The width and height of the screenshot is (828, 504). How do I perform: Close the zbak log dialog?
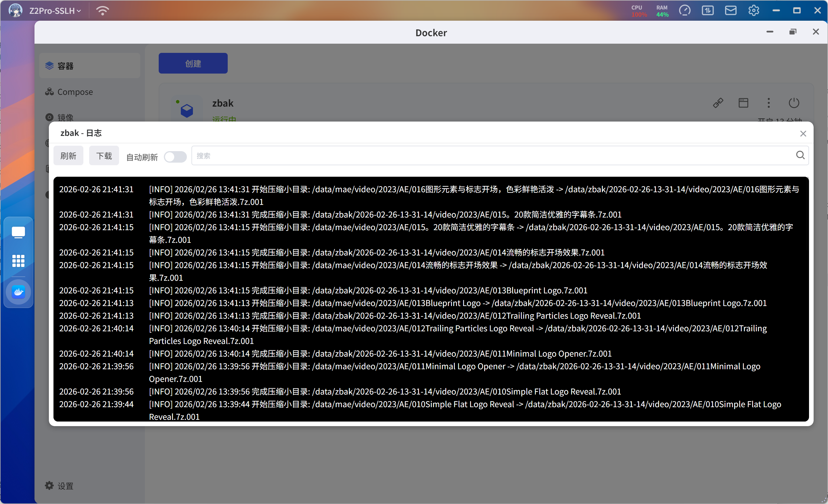[x=803, y=134]
